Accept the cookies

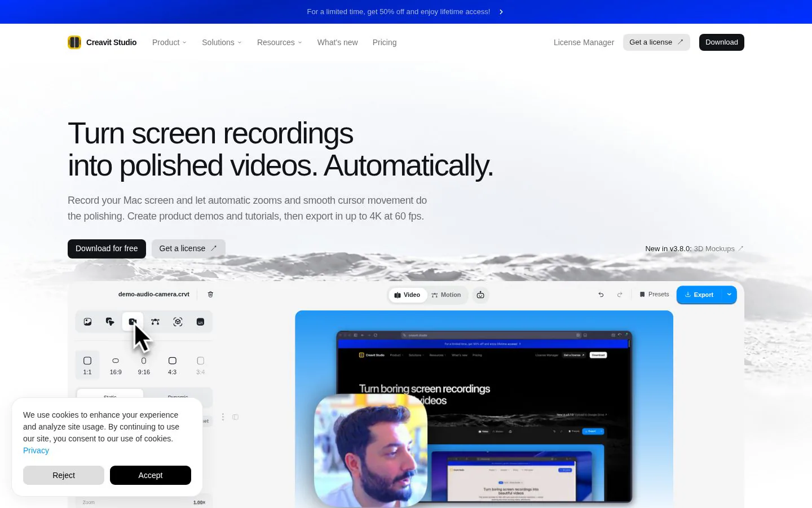pos(151,475)
